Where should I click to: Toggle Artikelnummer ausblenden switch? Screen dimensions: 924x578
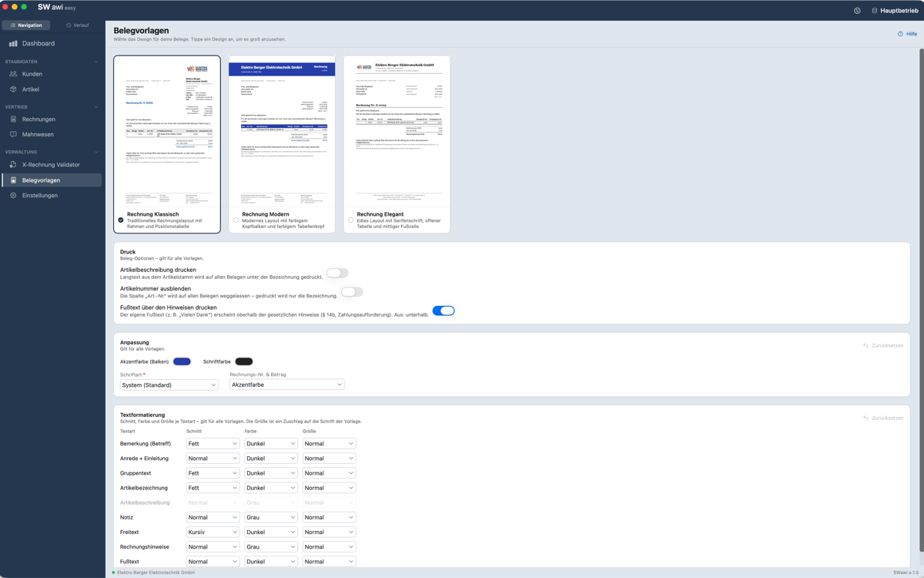tap(352, 292)
